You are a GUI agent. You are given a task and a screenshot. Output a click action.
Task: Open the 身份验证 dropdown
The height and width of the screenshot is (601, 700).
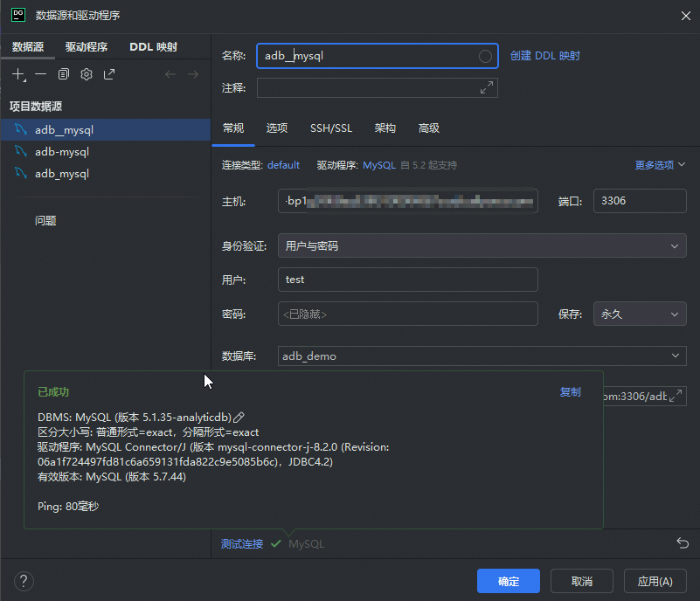(482, 245)
